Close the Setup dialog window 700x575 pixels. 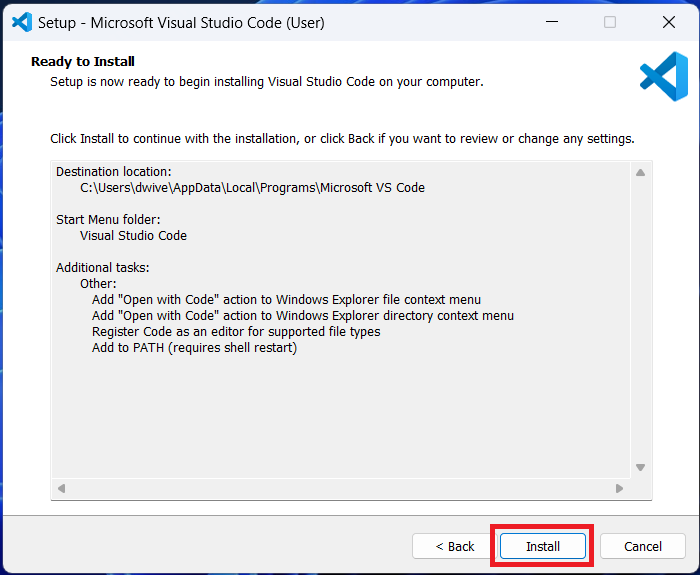(x=669, y=21)
